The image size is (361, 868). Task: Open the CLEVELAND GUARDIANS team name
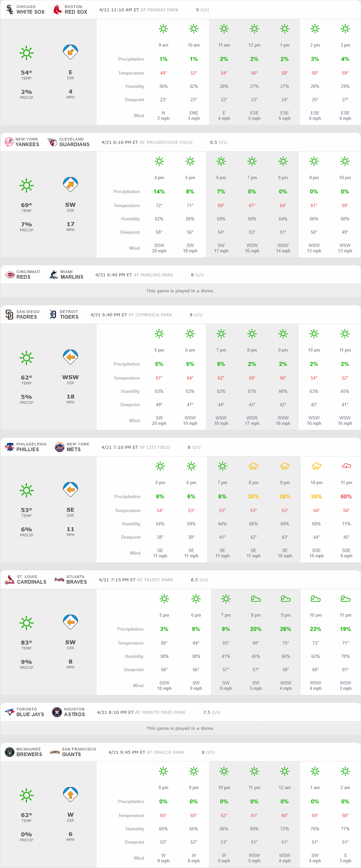(x=74, y=142)
